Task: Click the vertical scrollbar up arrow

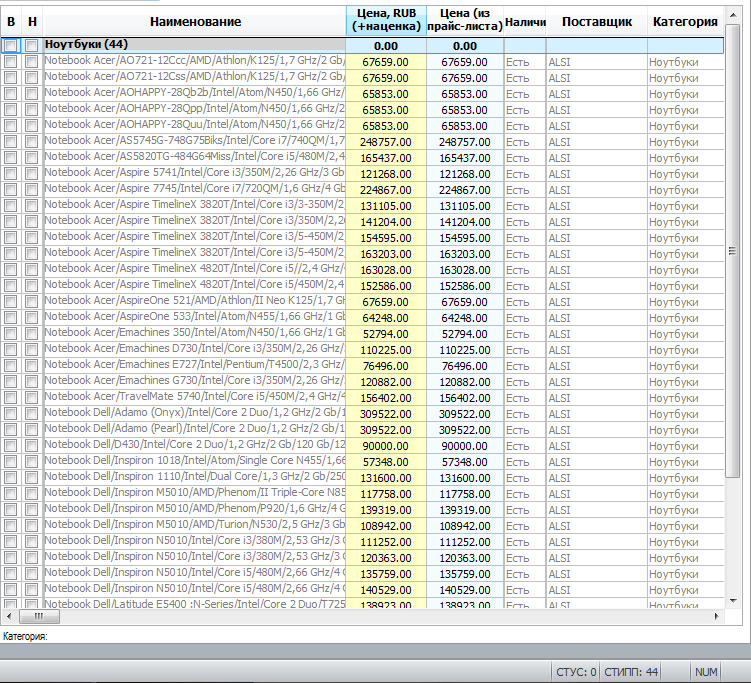Action: (x=733, y=15)
